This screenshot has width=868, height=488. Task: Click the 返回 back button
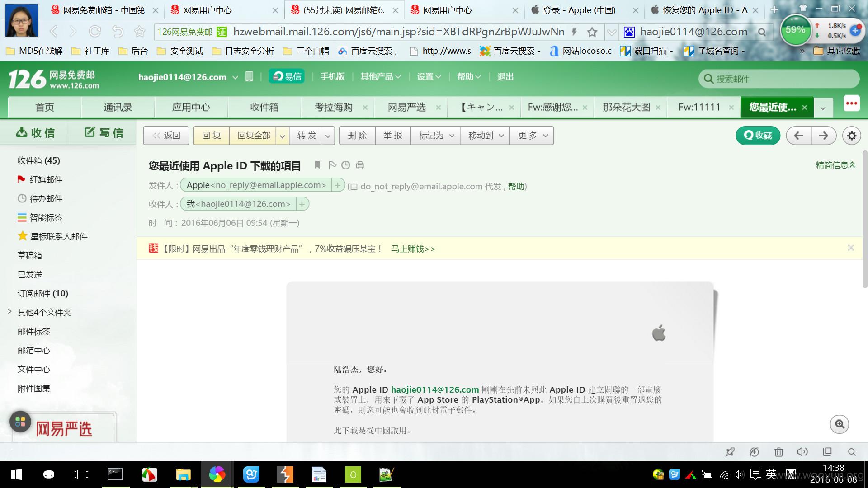(x=166, y=136)
